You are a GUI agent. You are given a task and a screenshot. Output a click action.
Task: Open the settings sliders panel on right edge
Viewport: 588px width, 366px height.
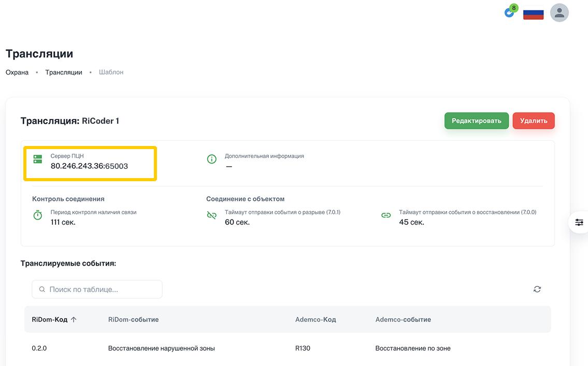pos(579,223)
